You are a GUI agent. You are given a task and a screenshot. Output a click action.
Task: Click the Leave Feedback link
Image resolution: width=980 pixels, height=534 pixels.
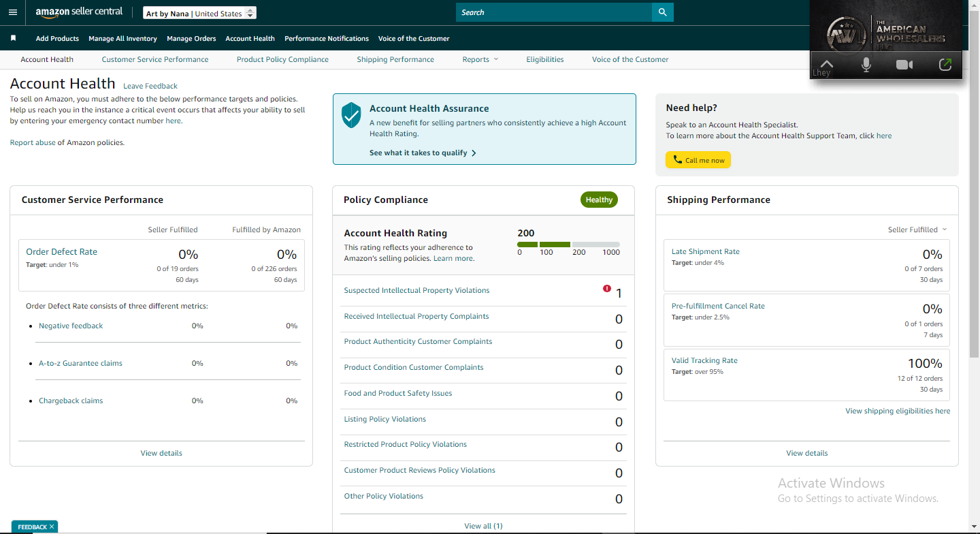(150, 86)
